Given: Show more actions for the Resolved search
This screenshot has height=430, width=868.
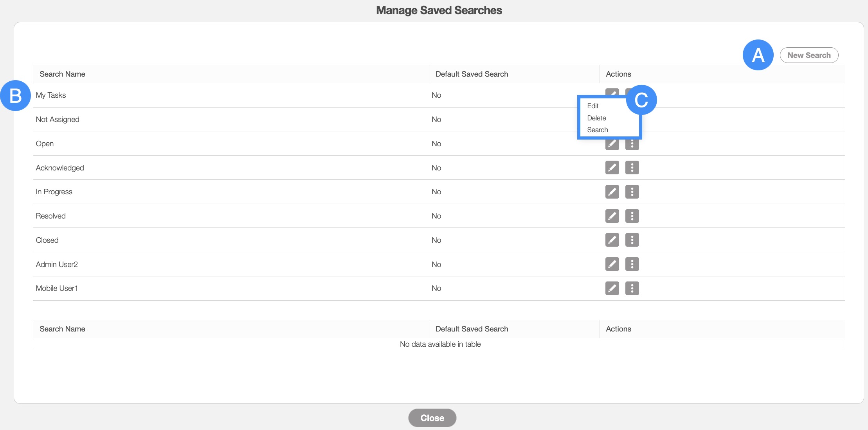Looking at the screenshot, I should pyautogui.click(x=632, y=216).
